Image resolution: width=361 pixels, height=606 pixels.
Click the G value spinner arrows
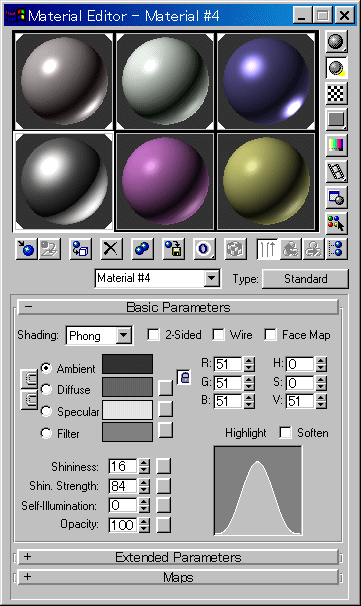coord(249,383)
